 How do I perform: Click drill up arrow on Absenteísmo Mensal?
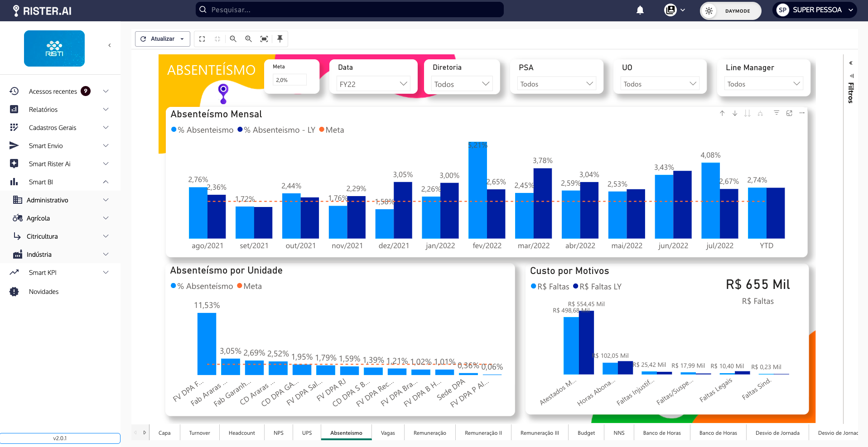[x=722, y=113]
